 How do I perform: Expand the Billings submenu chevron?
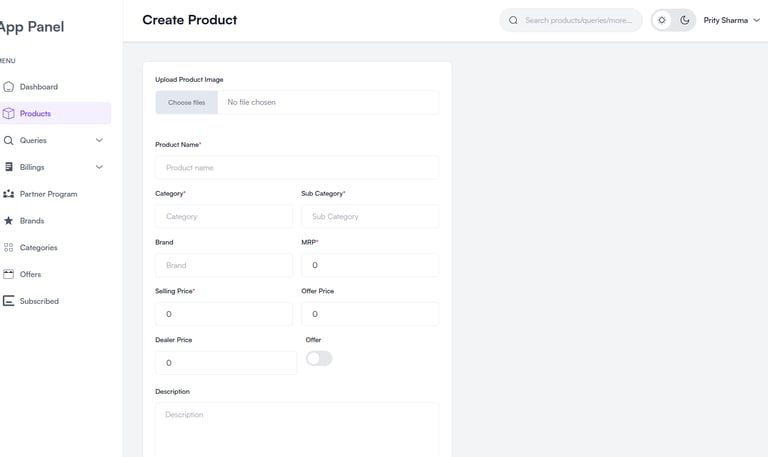click(99, 167)
